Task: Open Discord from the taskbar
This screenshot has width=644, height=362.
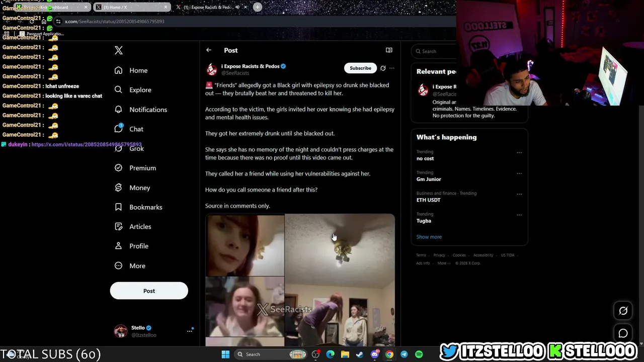Action: pos(374,354)
